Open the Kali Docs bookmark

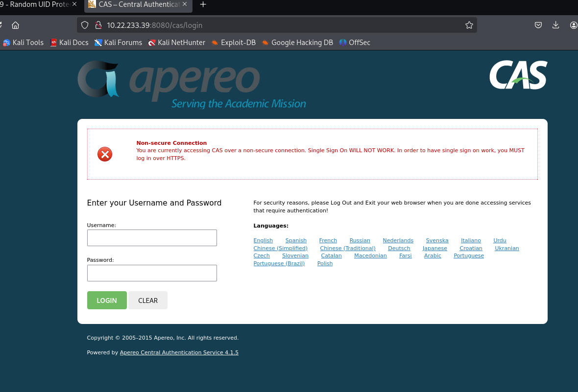[69, 43]
